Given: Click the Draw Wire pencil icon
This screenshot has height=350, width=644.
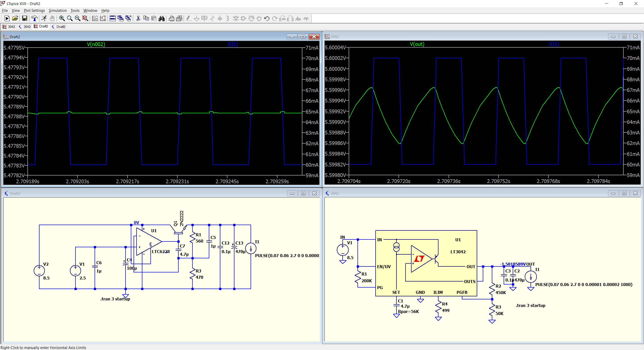Looking at the screenshot, I should click(x=189, y=18).
